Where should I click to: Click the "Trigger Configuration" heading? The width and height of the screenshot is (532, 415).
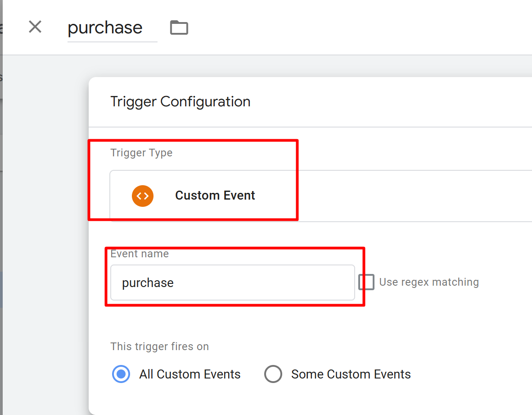coord(180,102)
